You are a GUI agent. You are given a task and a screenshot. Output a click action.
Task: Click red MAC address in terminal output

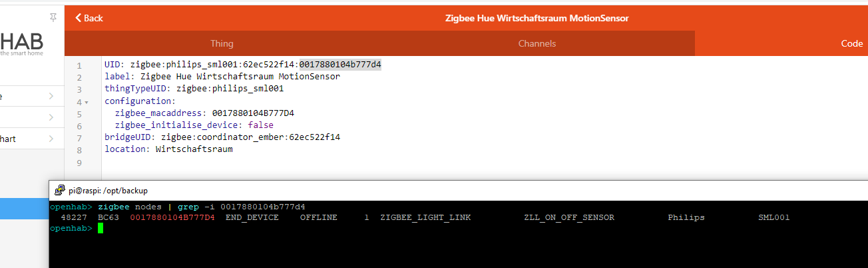click(x=172, y=217)
